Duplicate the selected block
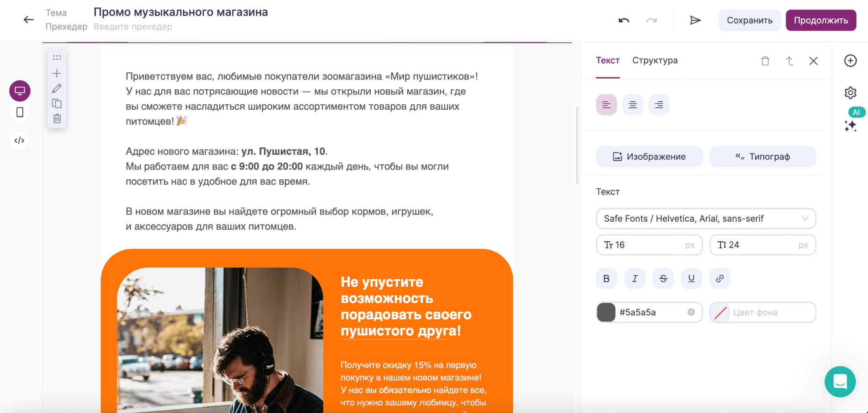This screenshot has width=868, height=413. 57,103
